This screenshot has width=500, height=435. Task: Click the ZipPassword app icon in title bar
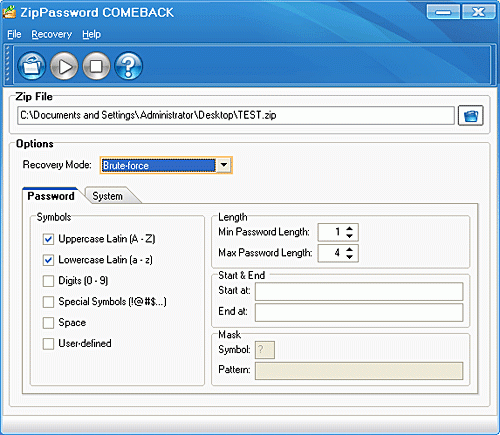pos(9,12)
